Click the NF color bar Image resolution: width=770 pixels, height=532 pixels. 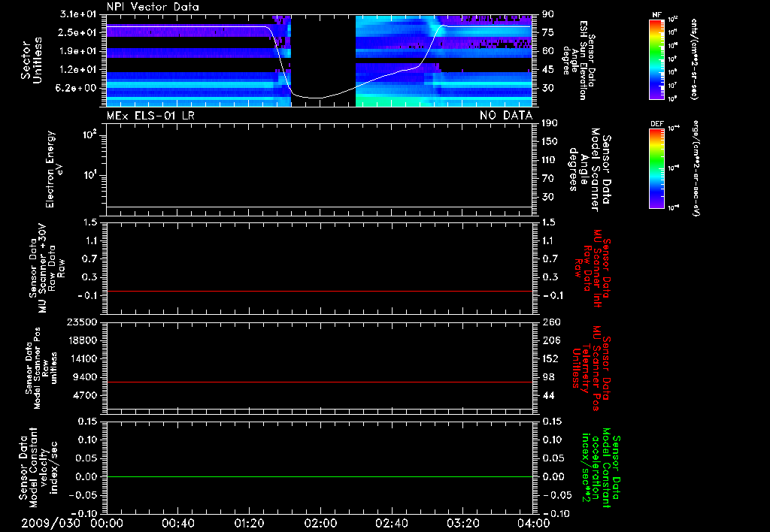[x=656, y=59]
